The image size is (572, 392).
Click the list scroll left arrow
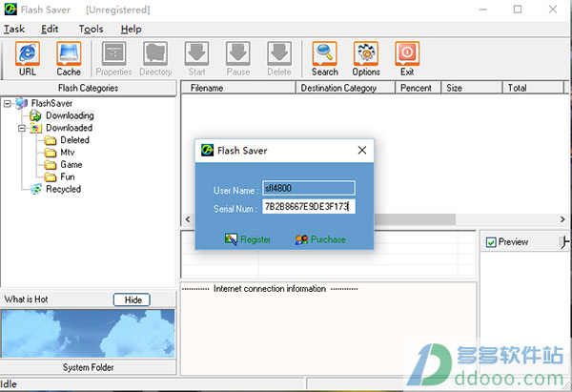click(x=188, y=219)
